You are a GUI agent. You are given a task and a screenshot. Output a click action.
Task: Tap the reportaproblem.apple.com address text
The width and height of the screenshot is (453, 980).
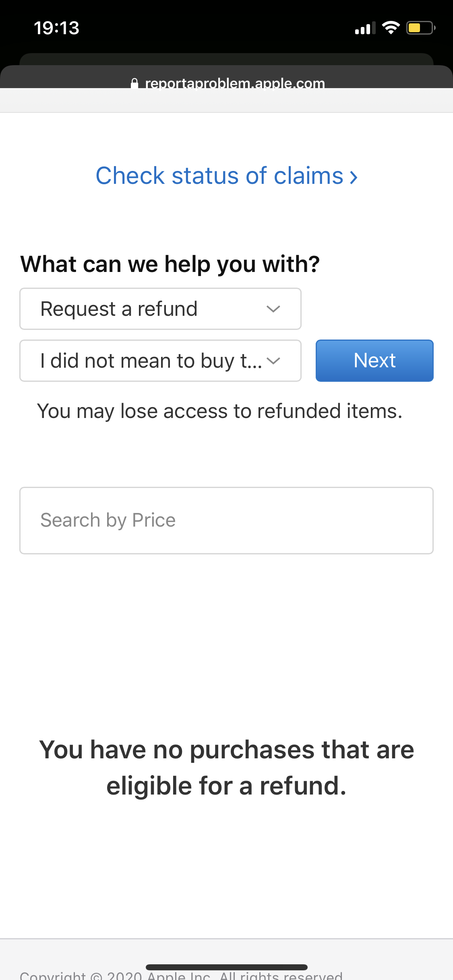point(235,83)
